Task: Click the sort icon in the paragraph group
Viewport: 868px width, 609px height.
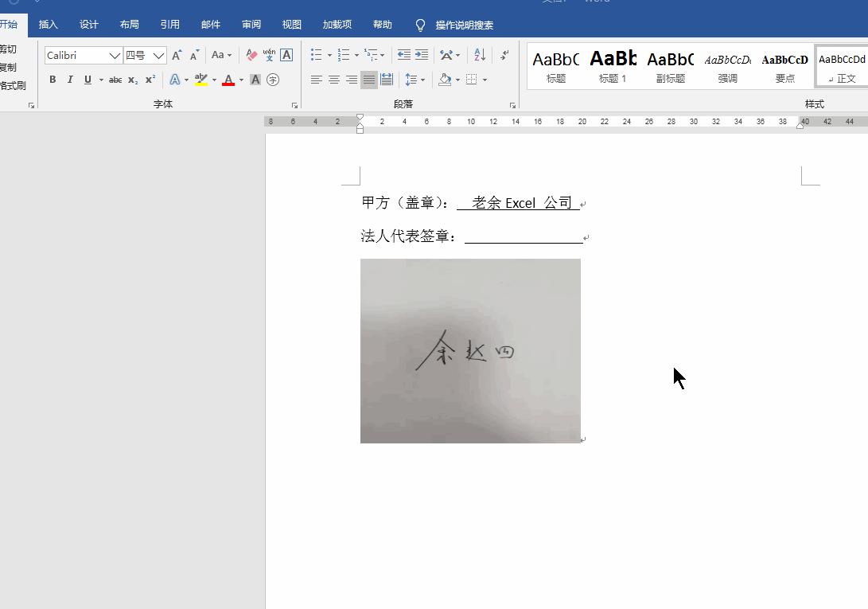Action: pos(480,54)
